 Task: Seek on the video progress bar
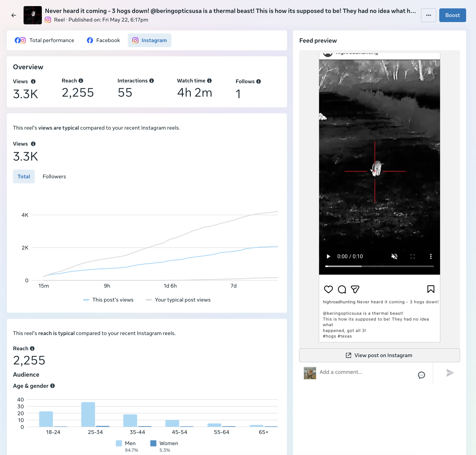coord(379,266)
